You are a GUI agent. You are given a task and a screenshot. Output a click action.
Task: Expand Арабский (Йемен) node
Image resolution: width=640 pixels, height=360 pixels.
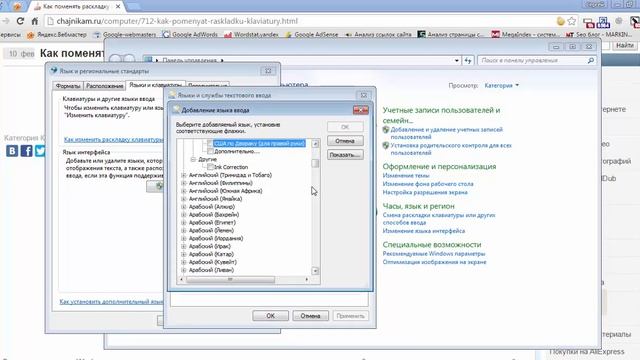point(184,230)
